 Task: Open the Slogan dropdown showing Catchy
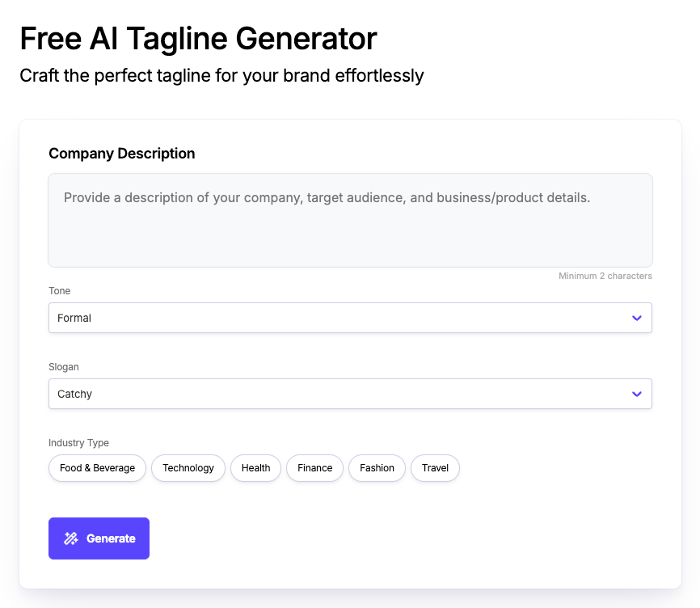[x=350, y=394]
